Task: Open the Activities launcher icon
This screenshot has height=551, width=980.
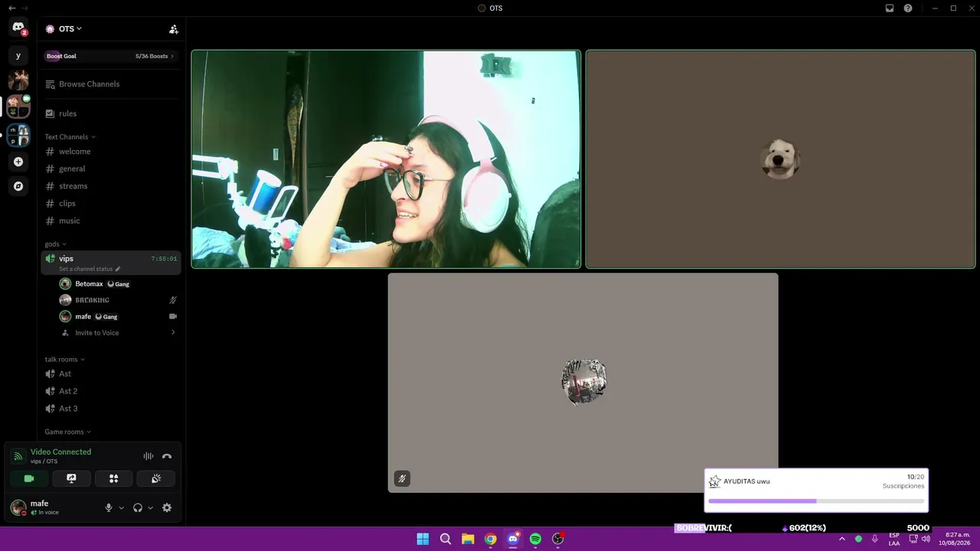Action: click(x=113, y=478)
